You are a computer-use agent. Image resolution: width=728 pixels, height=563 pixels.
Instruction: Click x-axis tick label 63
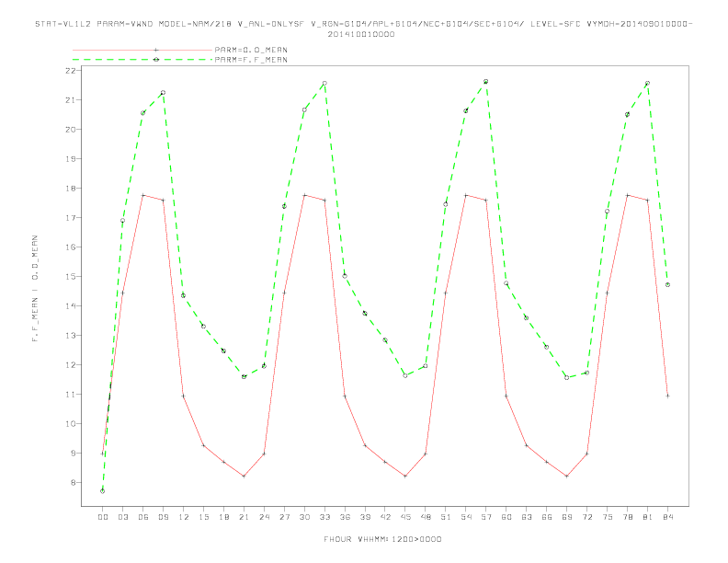click(527, 517)
